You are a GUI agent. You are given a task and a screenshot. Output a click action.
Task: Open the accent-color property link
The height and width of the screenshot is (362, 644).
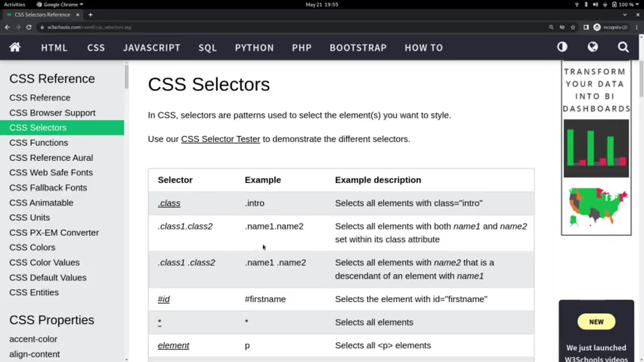tap(33, 339)
